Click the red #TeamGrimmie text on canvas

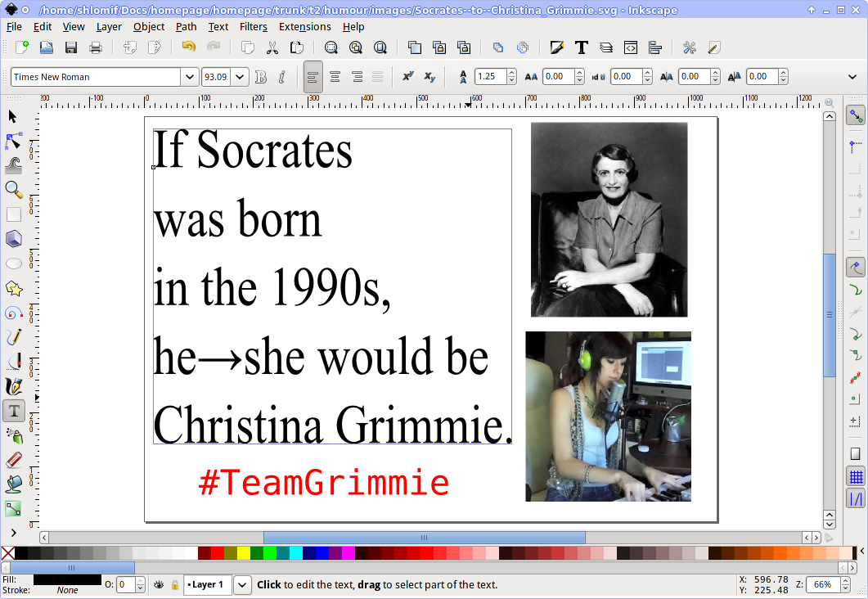click(x=323, y=482)
